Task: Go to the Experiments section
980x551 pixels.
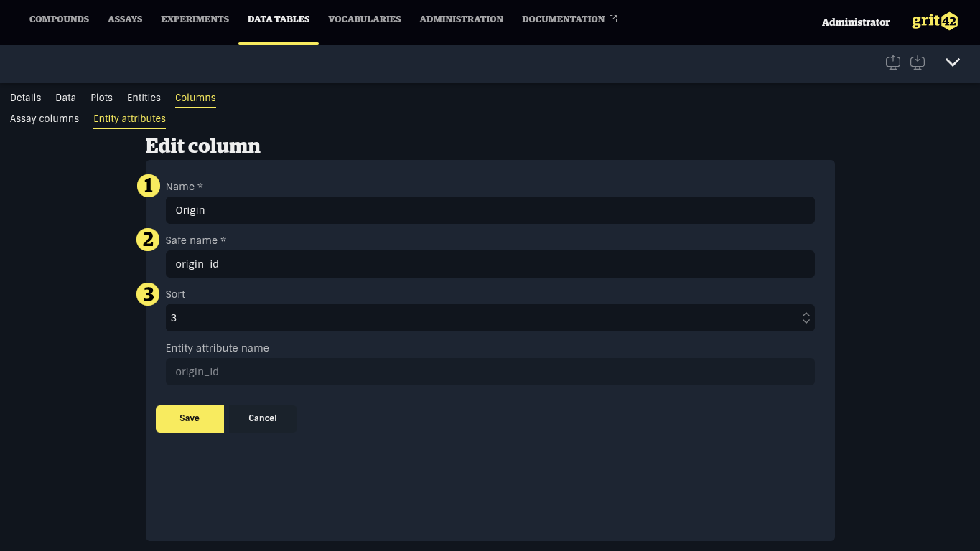Action: click(195, 19)
